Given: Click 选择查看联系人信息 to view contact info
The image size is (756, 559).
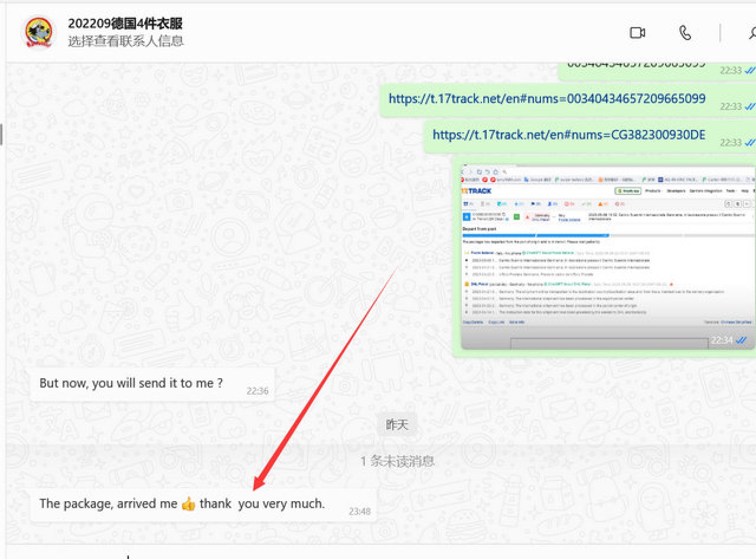Looking at the screenshot, I should (x=125, y=41).
